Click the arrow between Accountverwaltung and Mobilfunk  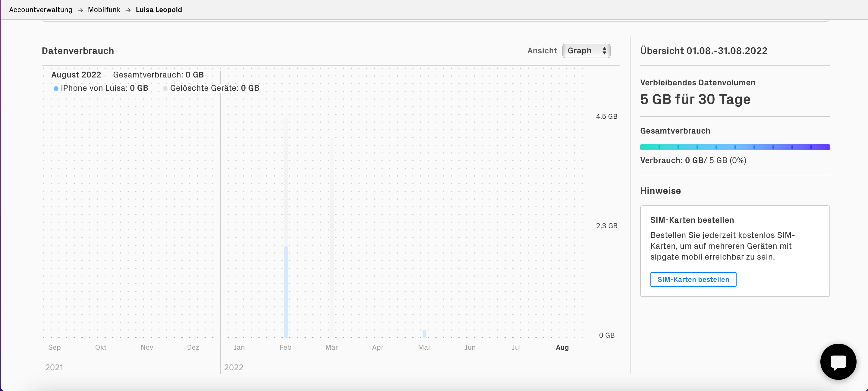pyautogui.click(x=80, y=10)
